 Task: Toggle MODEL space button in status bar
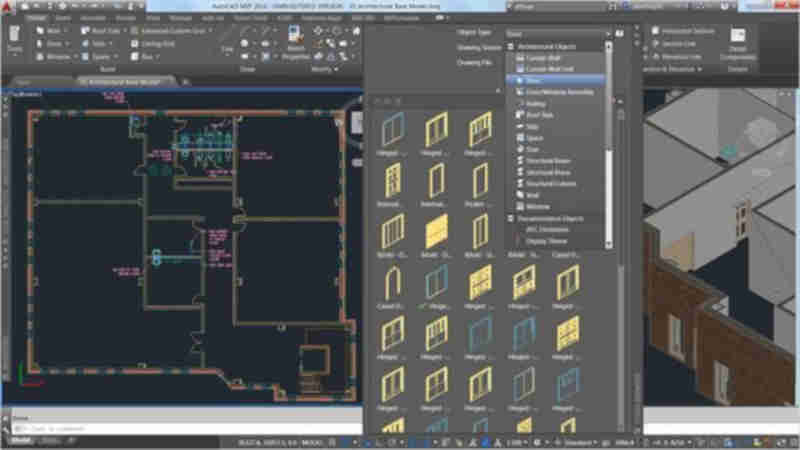[311, 443]
